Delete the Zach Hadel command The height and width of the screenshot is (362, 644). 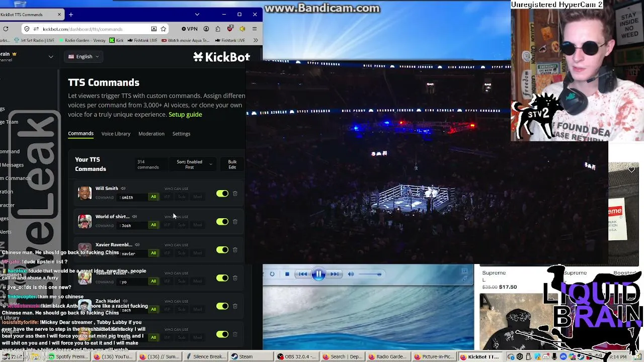[235, 306]
